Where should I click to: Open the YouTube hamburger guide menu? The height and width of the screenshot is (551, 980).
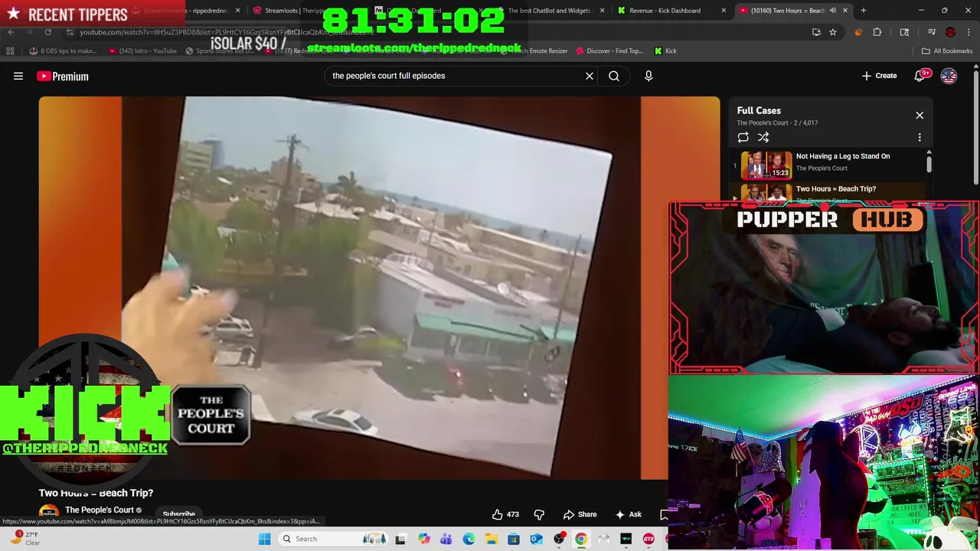(18, 76)
